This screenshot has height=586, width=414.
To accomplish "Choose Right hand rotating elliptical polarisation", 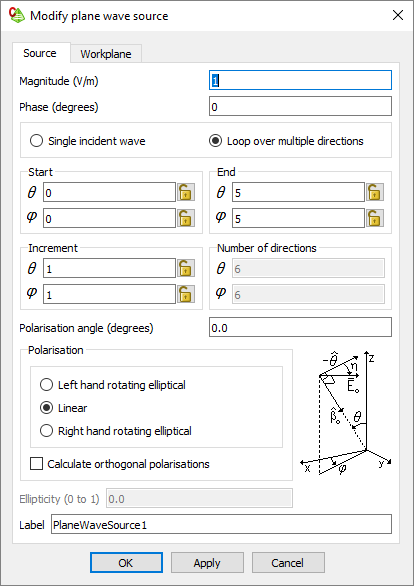I will click(115, 431).
